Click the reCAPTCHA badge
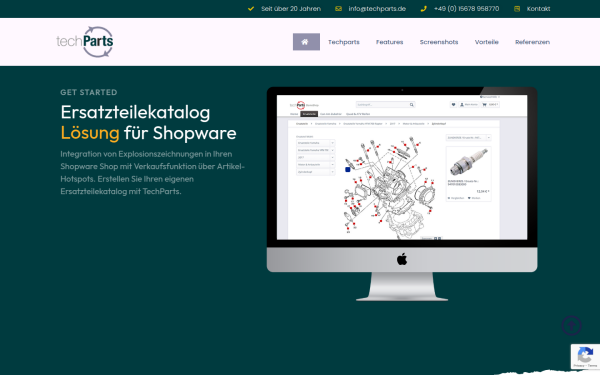Viewport: 600px width, 375px height. 585,356
